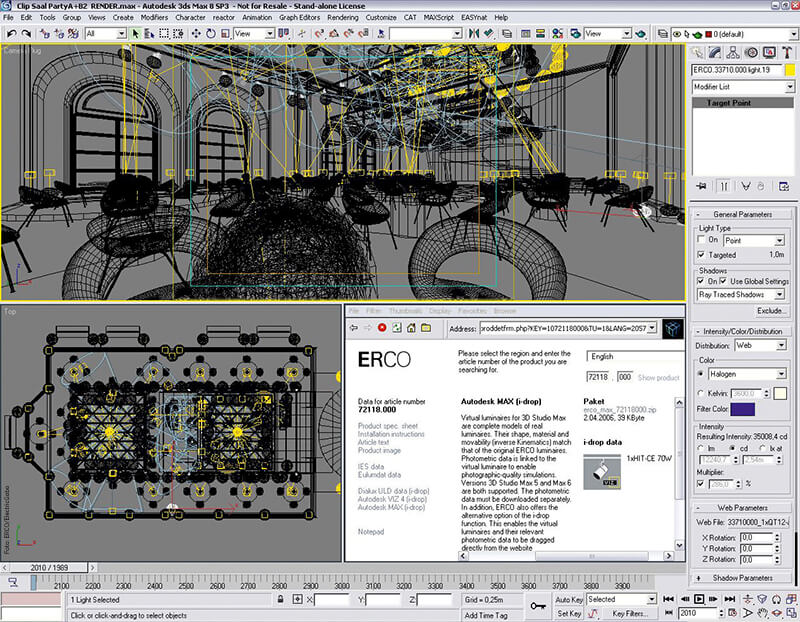This screenshot has width=800, height=622.
Task: Go to Home in the browser pane
Action: (x=411, y=328)
